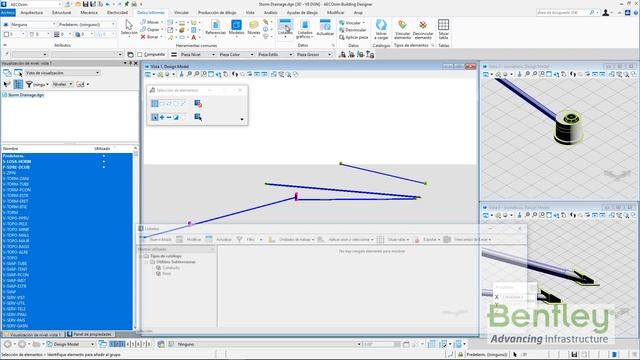Collapse Tipos de catálogo tree node
Screen dimensions: 640x360
141,256
